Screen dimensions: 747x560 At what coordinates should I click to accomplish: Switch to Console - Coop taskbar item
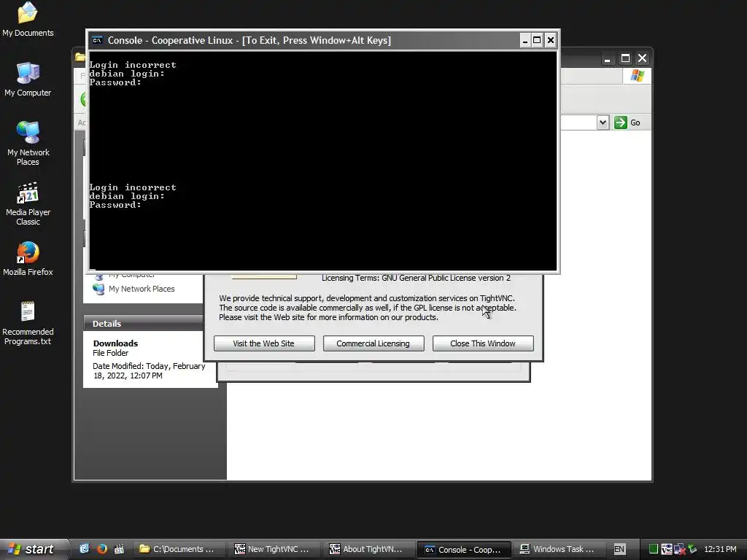(x=463, y=550)
